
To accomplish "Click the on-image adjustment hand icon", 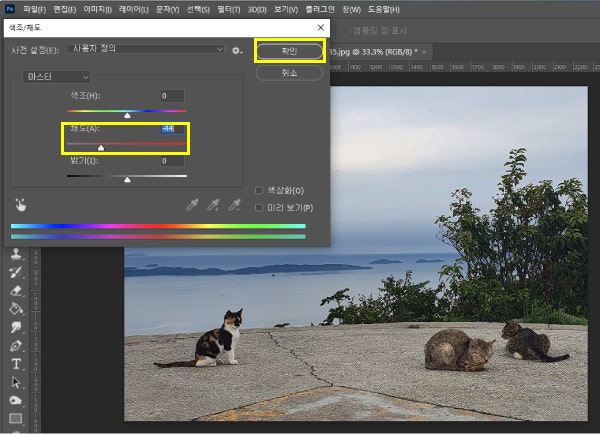I will [x=21, y=205].
